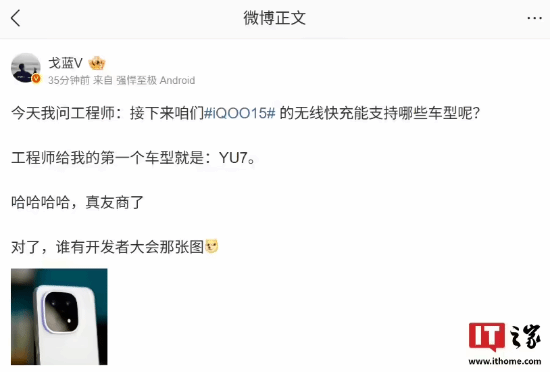Tap the line 哈哈哈哈，真友商了
Screen dimensions: 550x372
click(x=78, y=202)
